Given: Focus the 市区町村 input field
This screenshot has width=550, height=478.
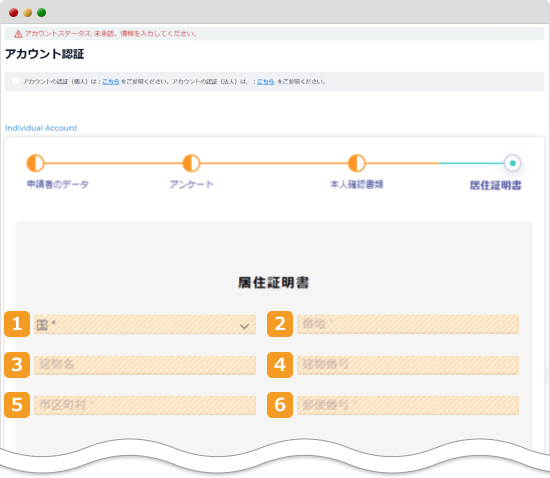Looking at the screenshot, I should pos(145,405).
